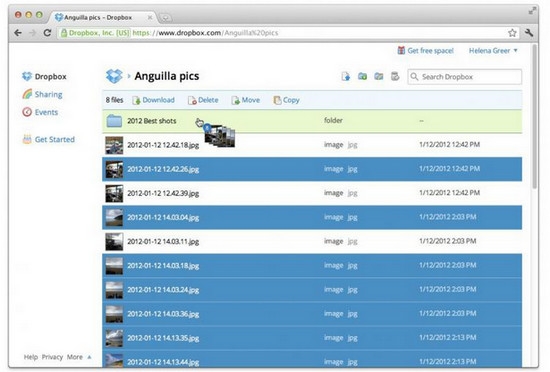Select file name 2012-01-12 14.13.44.jpg
The image size is (550, 372).
point(163,362)
